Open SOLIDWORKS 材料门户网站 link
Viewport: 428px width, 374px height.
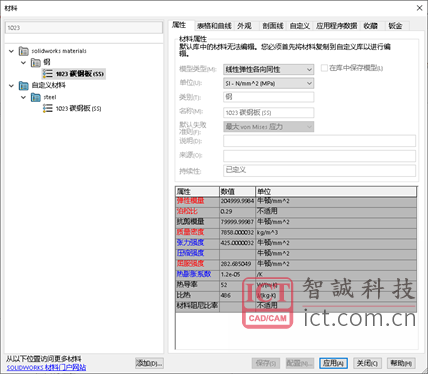[x=46, y=367]
